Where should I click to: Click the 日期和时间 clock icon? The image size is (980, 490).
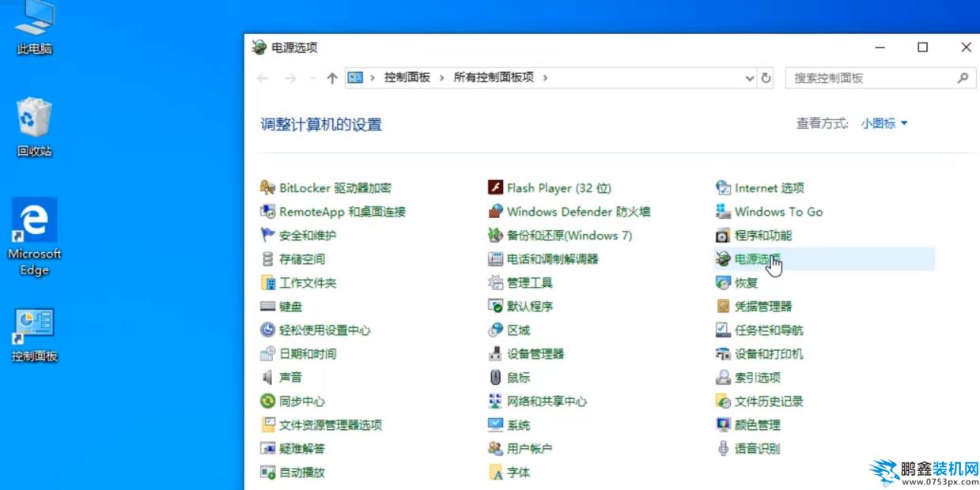(267, 354)
